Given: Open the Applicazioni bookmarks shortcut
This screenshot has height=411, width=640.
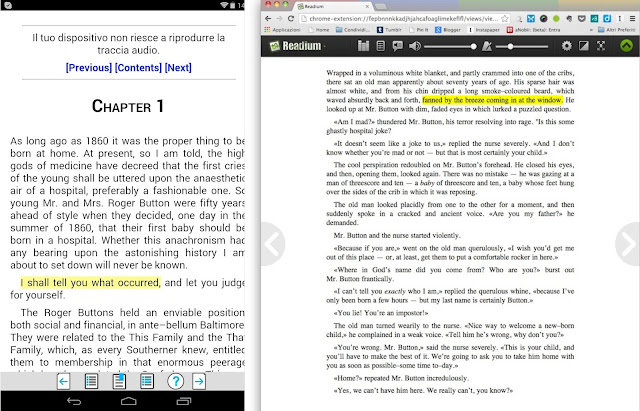Looking at the screenshot, I should point(282,30).
